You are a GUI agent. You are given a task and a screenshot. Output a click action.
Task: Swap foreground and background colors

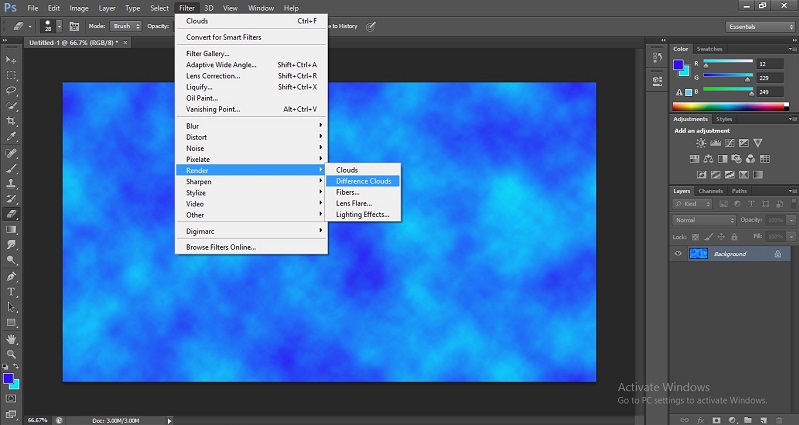coord(15,366)
